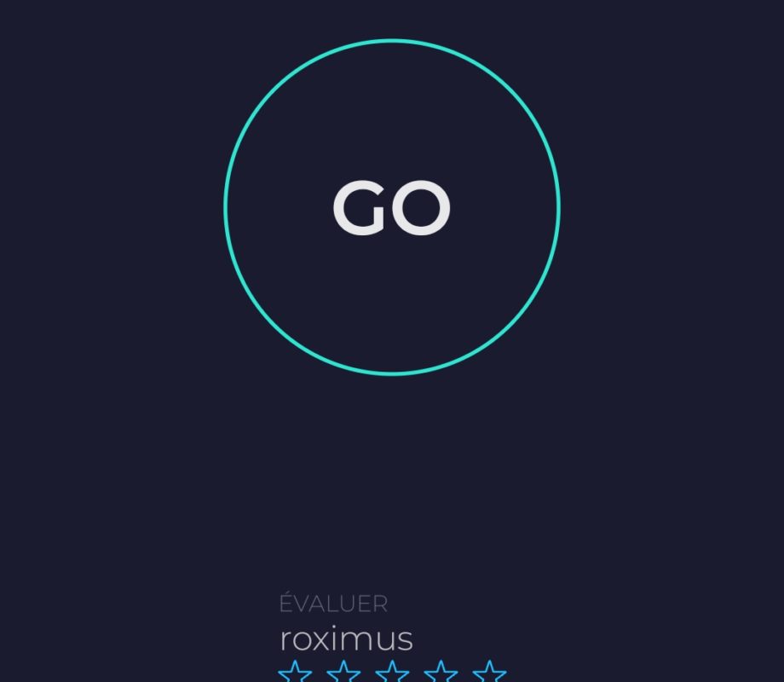This screenshot has width=784, height=682.
Task: Select the fourth rating star
Action: [441, 671]
